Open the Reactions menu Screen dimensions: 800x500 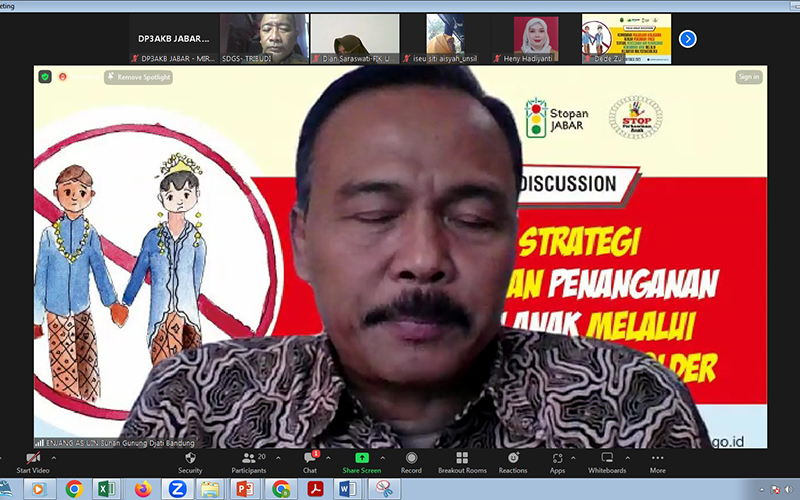point(513,459)
